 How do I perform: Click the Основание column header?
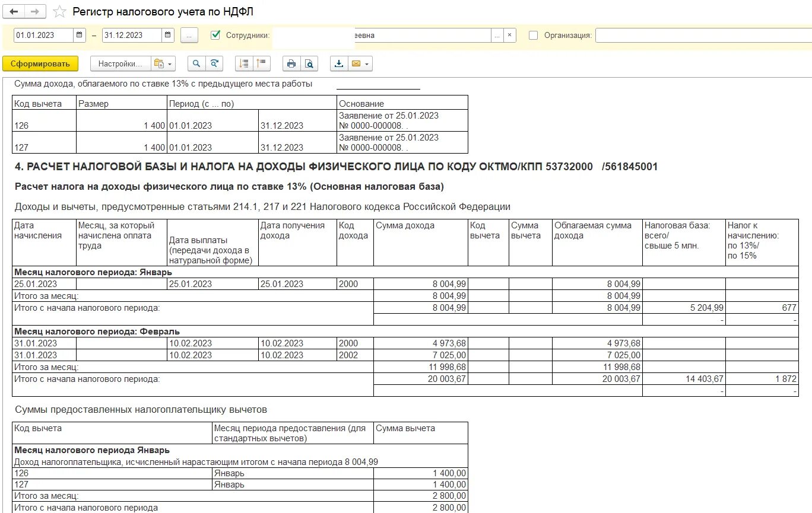click(x=402, y=103)
